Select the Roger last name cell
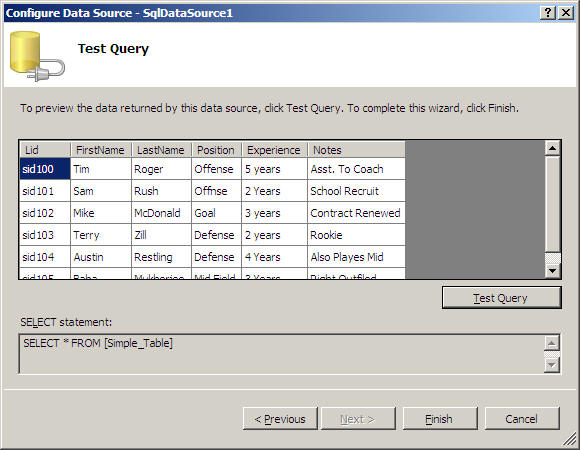This screenshot has width=580, height=450. point(161,169)
